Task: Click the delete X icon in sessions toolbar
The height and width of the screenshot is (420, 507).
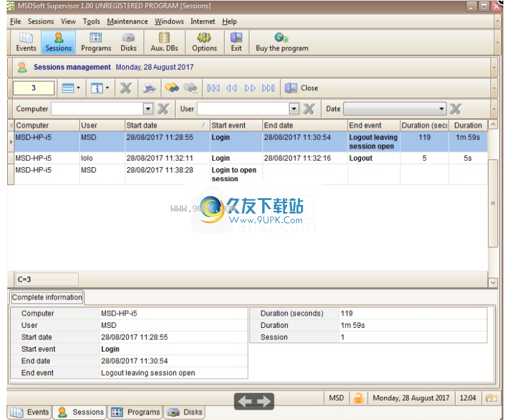Action: [x=126, y=88]
